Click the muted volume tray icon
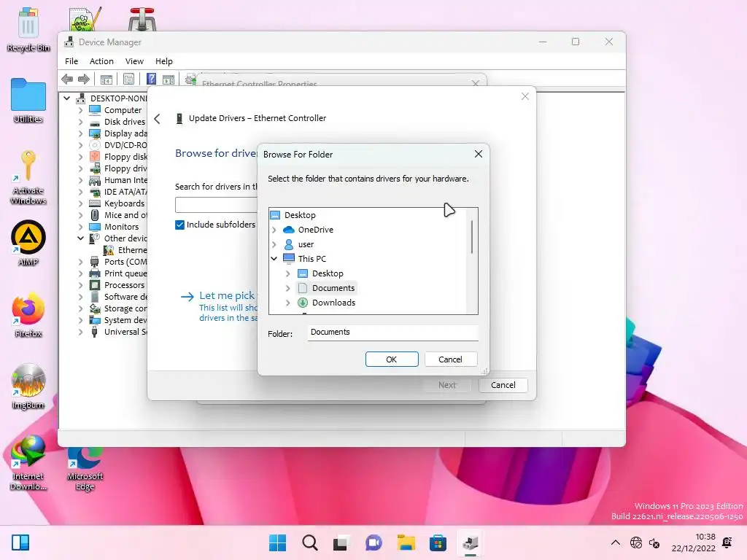The width and height of the screenshot is (747, 560). point(654,542)
